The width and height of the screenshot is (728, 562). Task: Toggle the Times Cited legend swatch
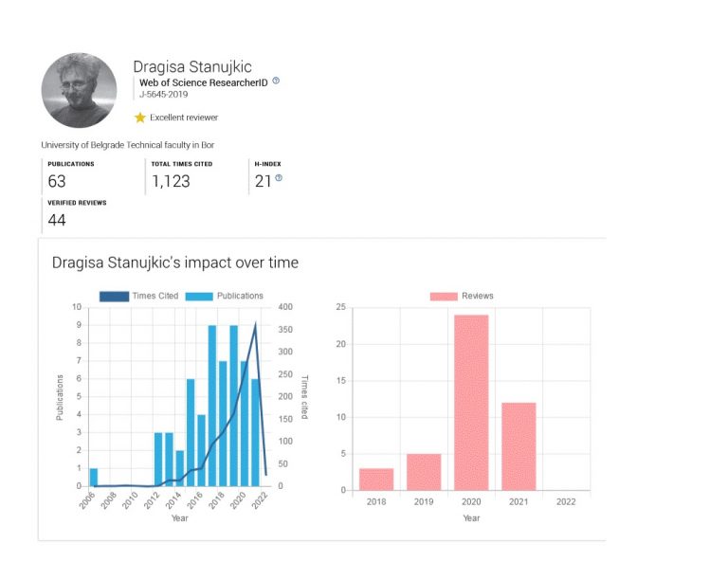pyautogui.click(x=114, y=296)
